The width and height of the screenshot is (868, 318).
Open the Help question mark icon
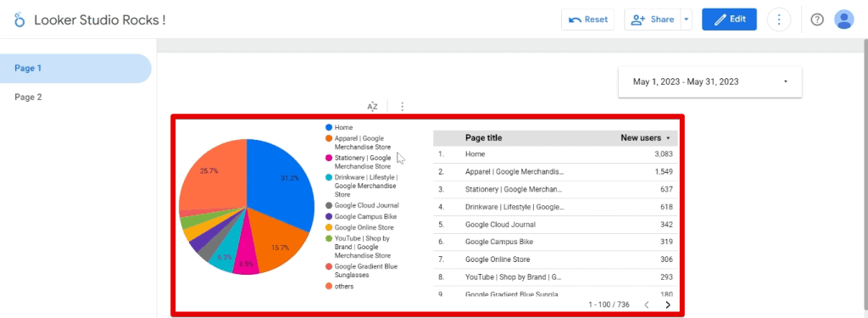pyautogui.click(x=817, y=20)
